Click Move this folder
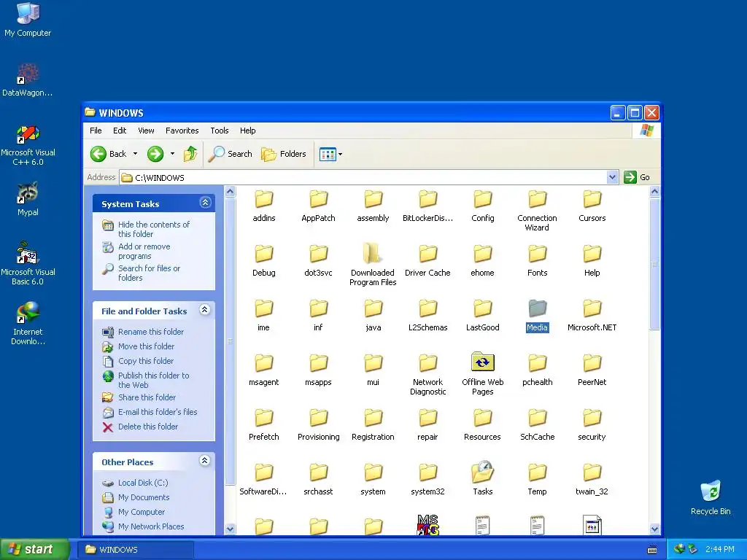This screenshot has width=747, height=560. point(146,346)
